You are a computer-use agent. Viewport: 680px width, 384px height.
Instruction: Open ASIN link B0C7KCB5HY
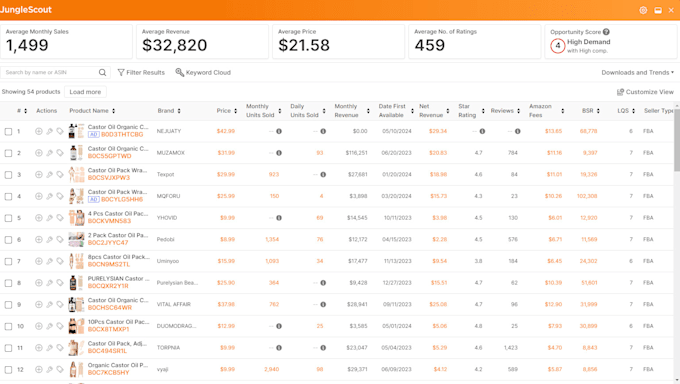(x=108, y=373)
